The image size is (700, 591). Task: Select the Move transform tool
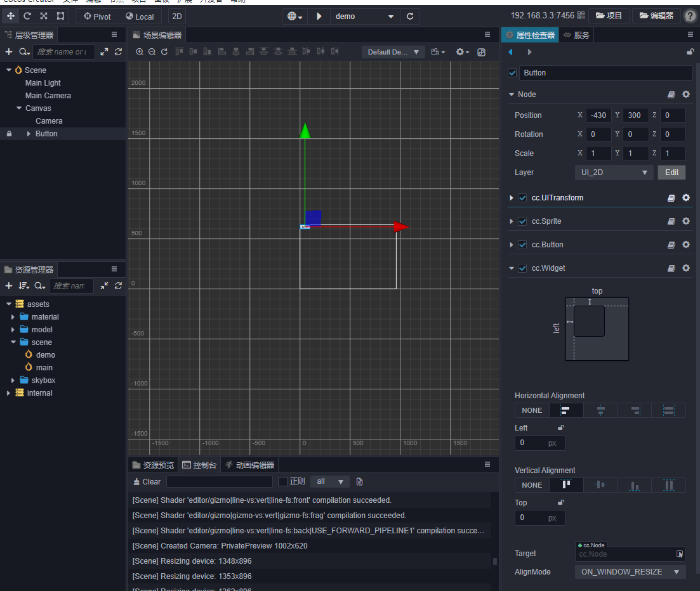[11, 16]
